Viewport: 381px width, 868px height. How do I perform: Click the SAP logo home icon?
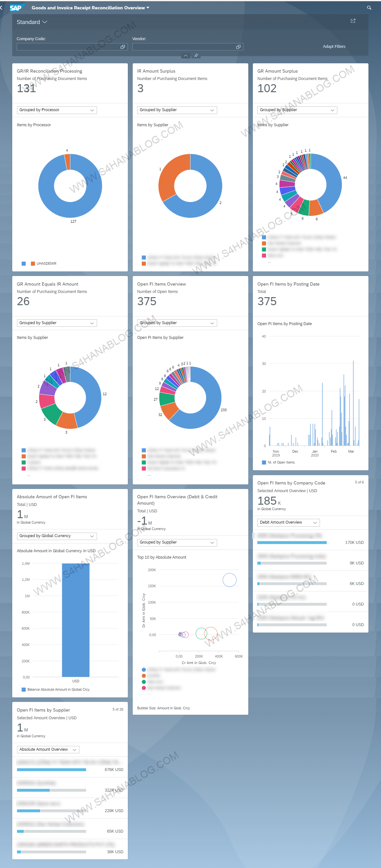(15, 8)
